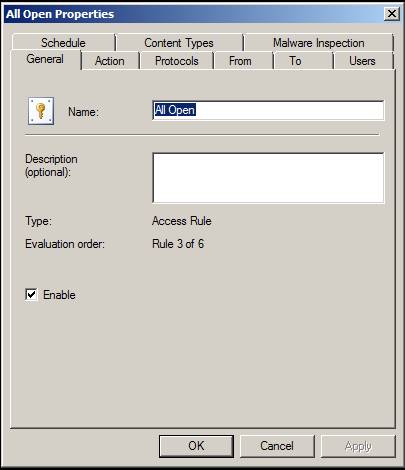Confirm with the OK button
405x470 pixels.
click(x=196, y=446)
